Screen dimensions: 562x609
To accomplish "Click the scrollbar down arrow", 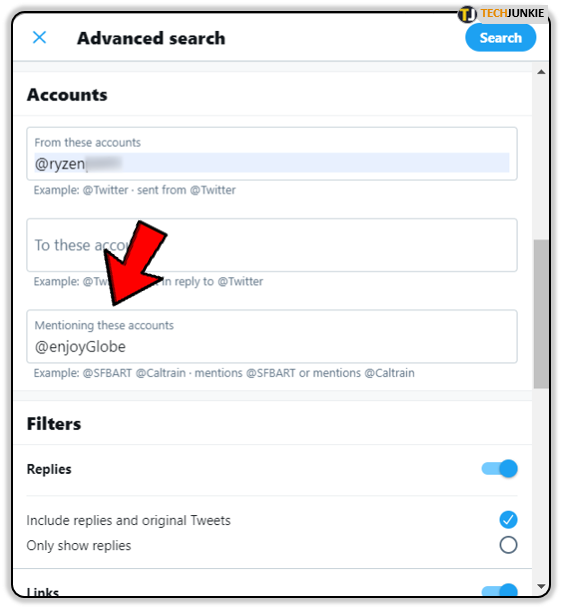I will click(x=541, y=586).
